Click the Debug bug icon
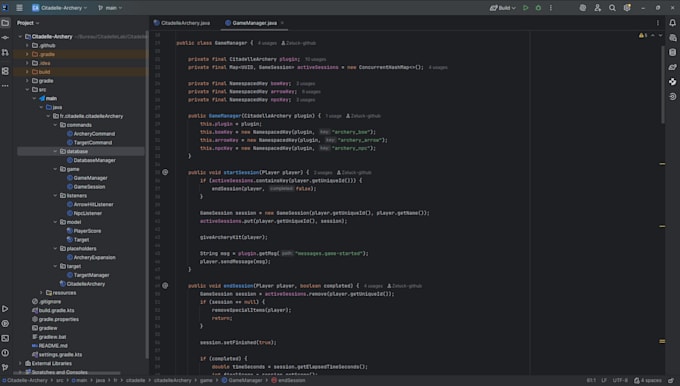This screenshot has height=386, width=680. (x=538, y=8)
